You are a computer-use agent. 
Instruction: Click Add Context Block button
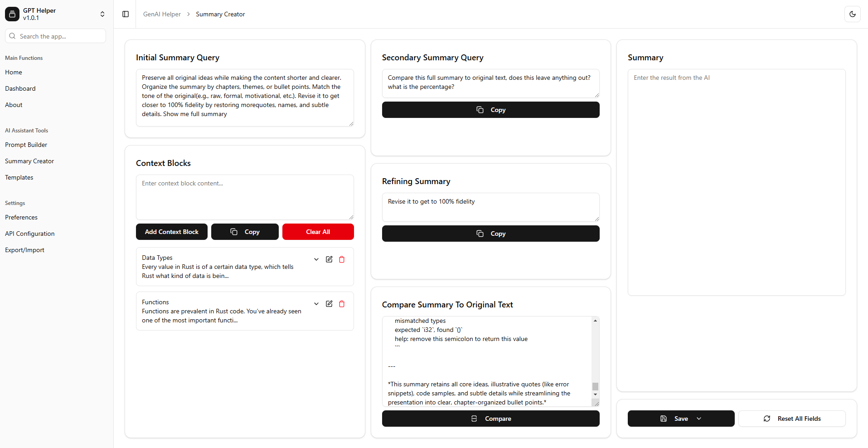[x=172, y=232]
